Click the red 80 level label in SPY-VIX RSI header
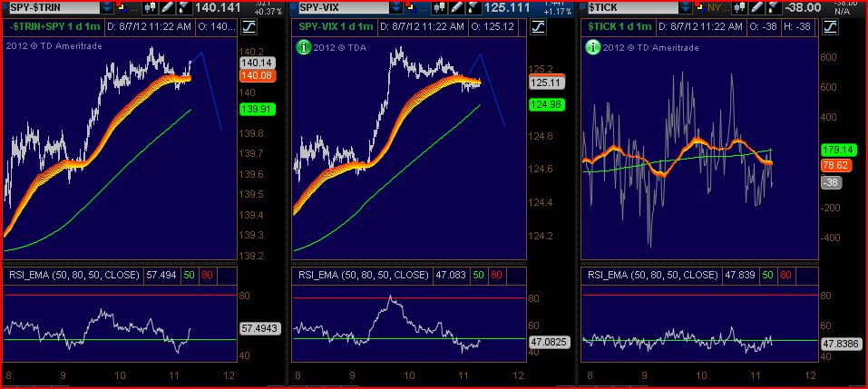The height and width of the screenshot is (389, 868). click(496, 275)
